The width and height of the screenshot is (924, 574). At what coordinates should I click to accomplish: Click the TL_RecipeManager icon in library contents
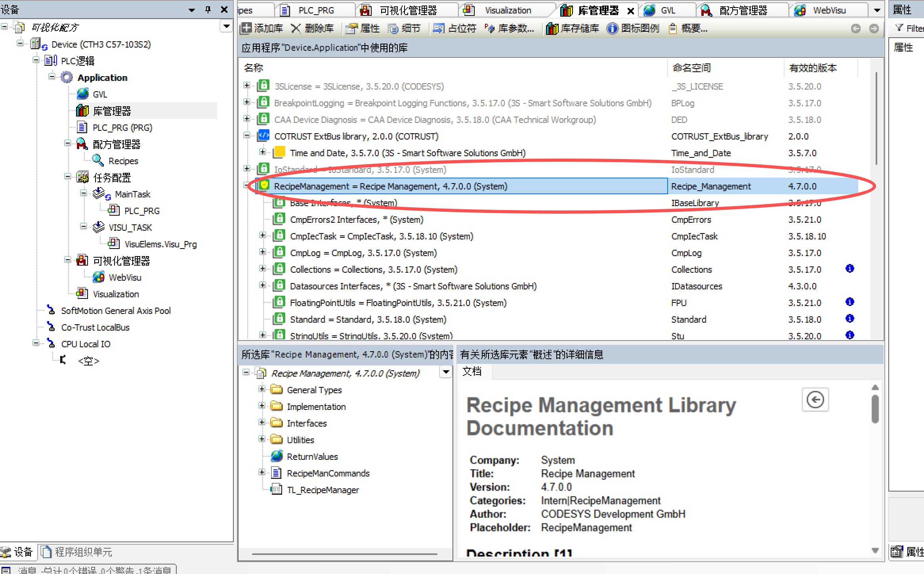click(277, 490)
